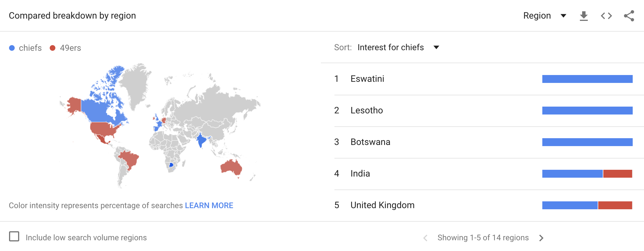
Task: Open the LEARN MORE link
Action: [209, 205]
